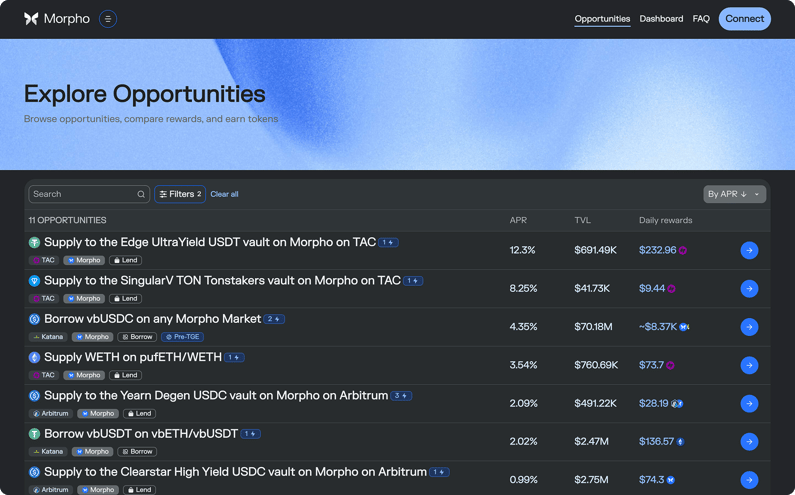The height and width of the screenshot is (495, 795).
Task: Click the APR column header
Action: [x=518, y=220]
